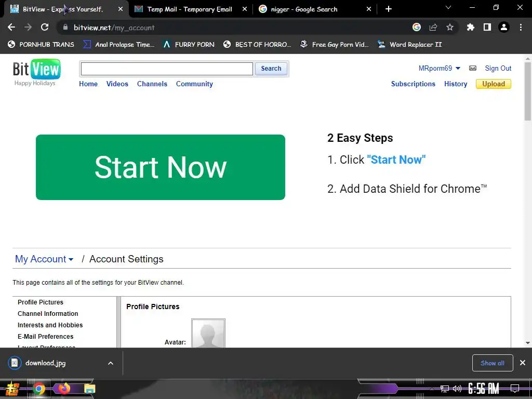The height and width of the screenshot is (399, 532).
Task: Open the BEST OF HORRO... bookmark
Action: click(x=257, y=45)
